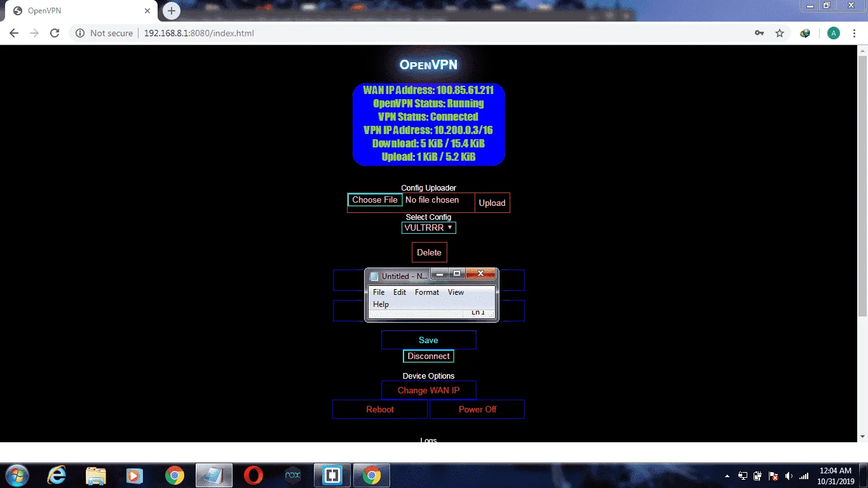Open Notepad's File menu
This screenshot has width=868, height=488.
pyautogui.click(x=379, y=292)
